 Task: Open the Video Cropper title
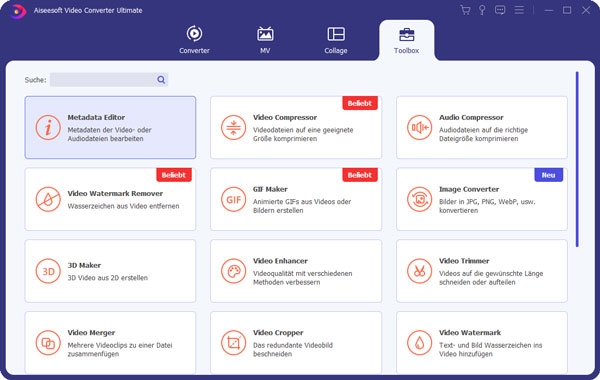pos(278,333)
